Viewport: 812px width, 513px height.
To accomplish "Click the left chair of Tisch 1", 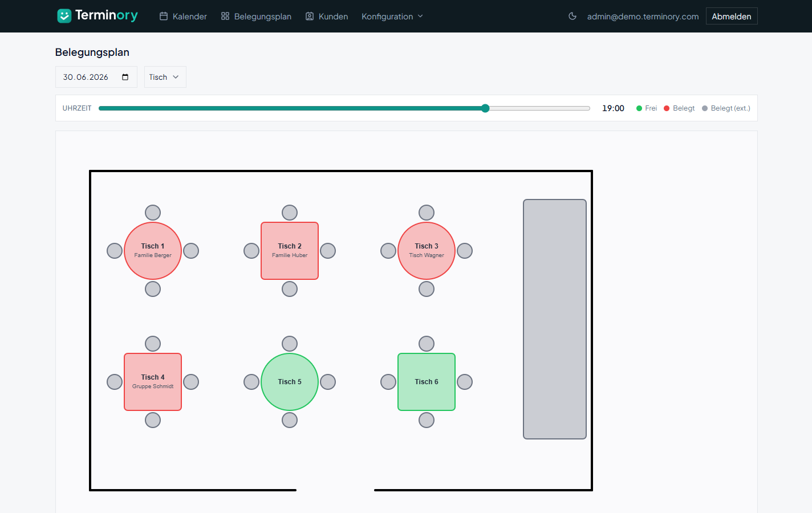I will (x=115, y=251).
